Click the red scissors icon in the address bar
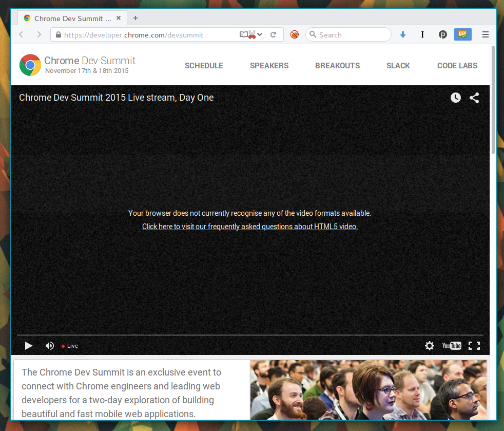The height and width of the screenshot is (431, 504). [252, 34]
